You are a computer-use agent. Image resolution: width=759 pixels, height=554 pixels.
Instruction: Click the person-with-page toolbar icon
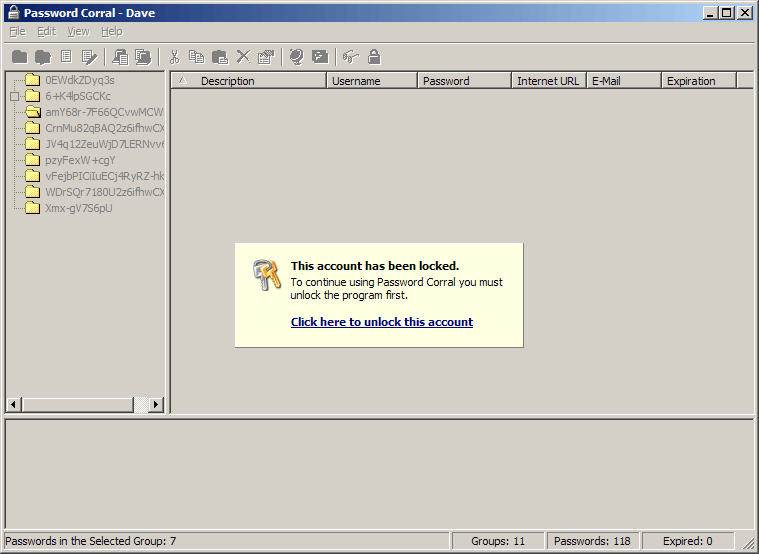click(120, 57)
